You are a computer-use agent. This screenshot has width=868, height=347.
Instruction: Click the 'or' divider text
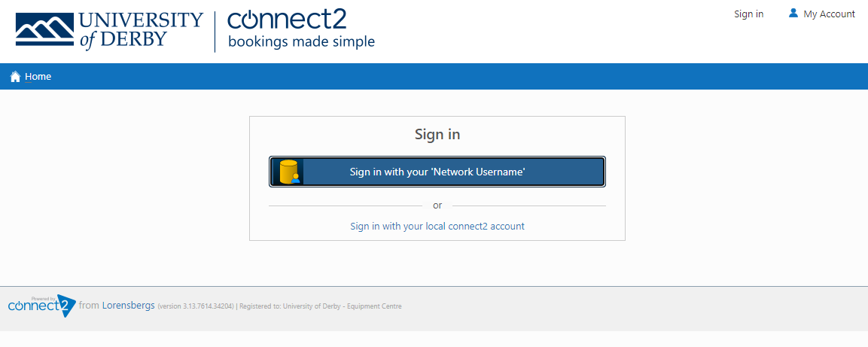(437, 205)
